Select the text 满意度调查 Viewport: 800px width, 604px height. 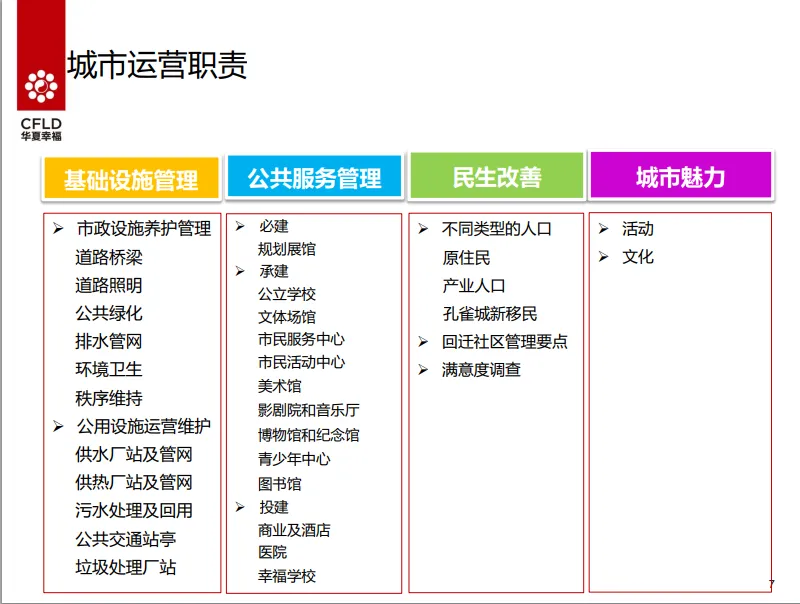point(481,369)
